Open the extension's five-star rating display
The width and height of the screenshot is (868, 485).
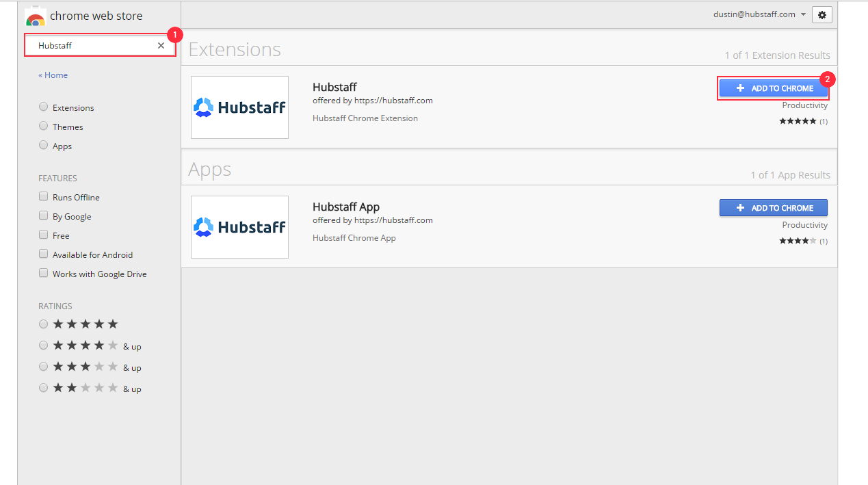pyautogui.click(x=798, y=120)
